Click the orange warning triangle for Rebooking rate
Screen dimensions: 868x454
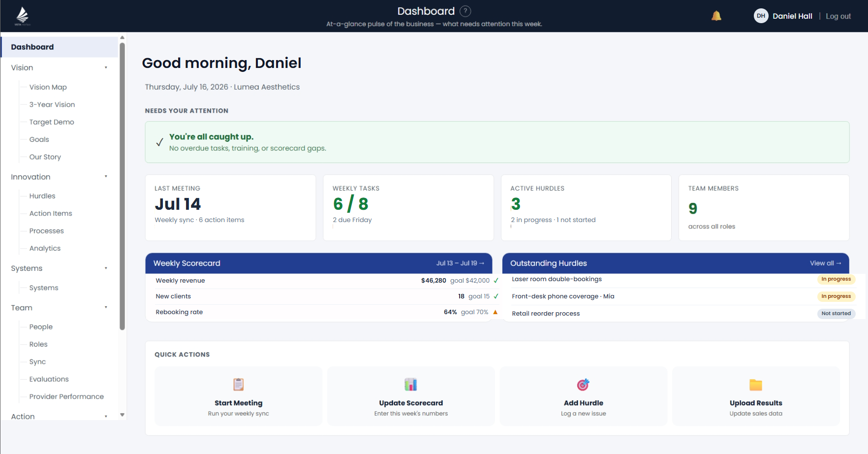[x=496, y=312]
